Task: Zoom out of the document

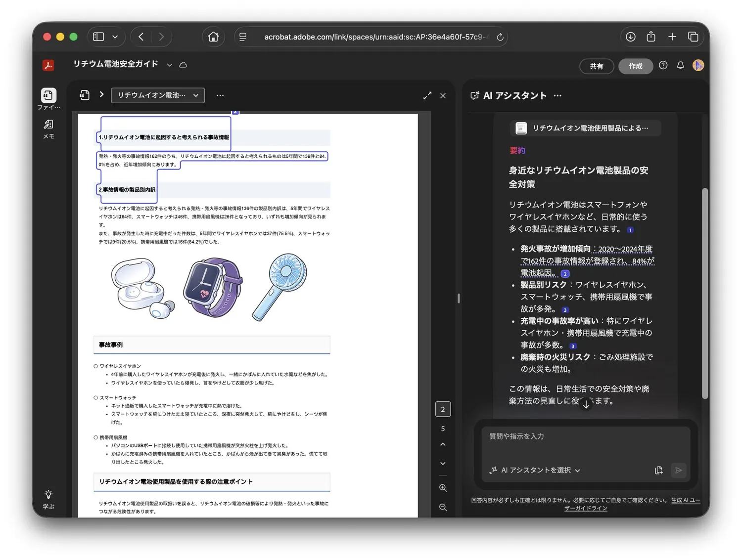Action: click(x=443, y=508)
